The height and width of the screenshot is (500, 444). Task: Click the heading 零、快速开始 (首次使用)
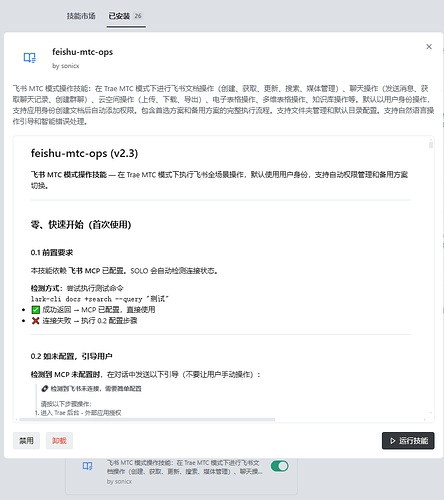point(81,225)
